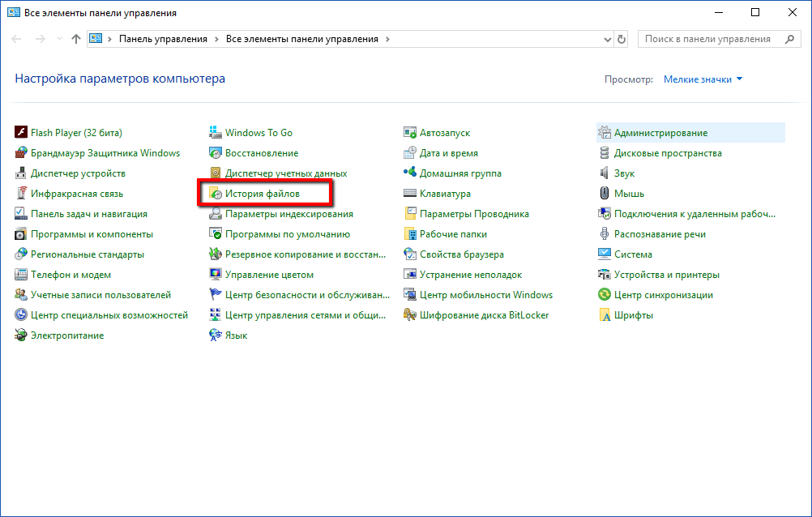
Task: Open the Электропитание icon
Action: 21,335
